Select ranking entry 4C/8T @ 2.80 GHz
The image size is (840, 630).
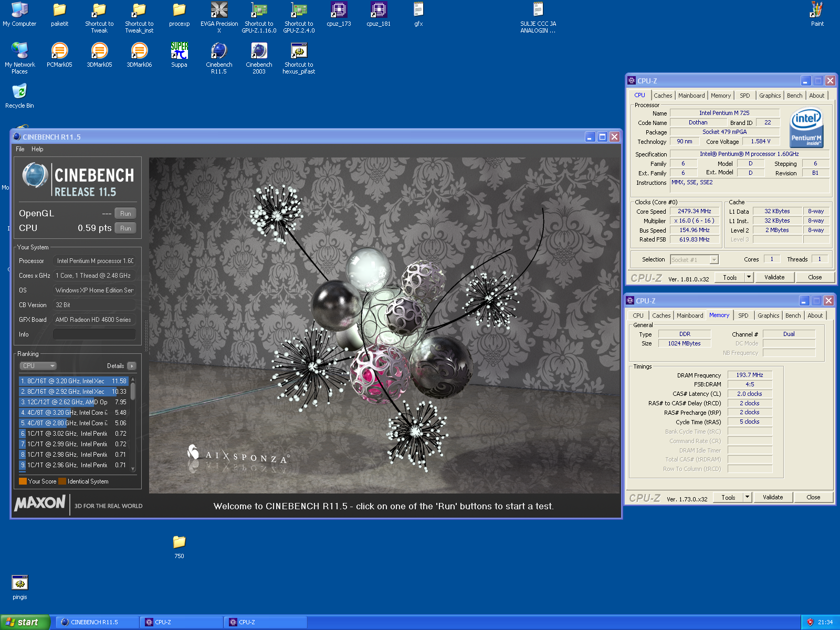[x=73, y=423]
